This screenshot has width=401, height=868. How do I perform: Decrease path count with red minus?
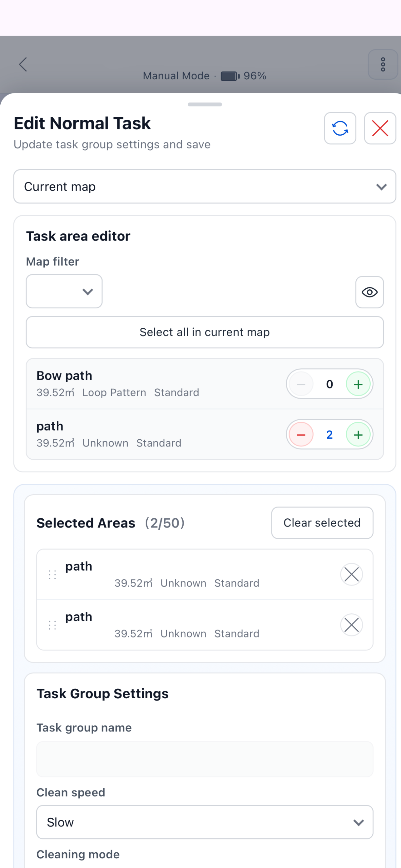coord(301,435)
